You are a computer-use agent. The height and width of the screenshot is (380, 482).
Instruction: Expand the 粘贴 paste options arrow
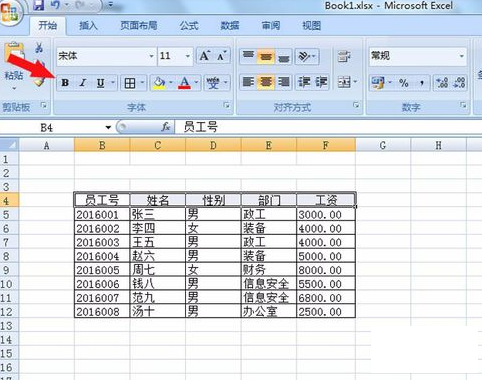point(14,88)
